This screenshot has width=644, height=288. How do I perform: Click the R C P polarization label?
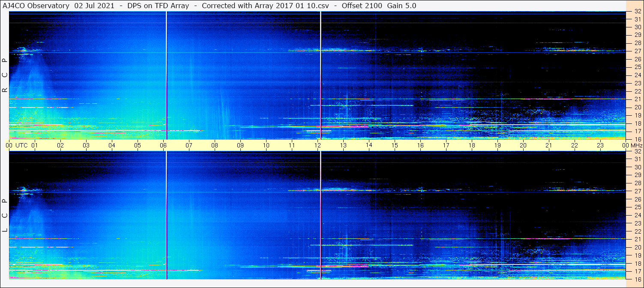click(x=5, y=75)
